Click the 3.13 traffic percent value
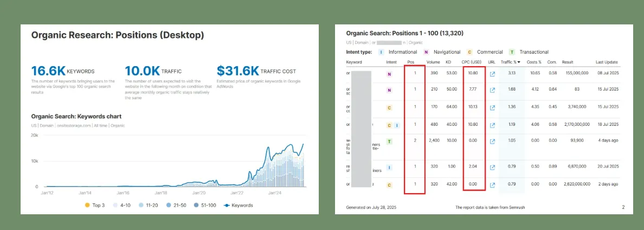Viewport: 644px width, 230px height. pyautogui.click(x=511, y=73)
